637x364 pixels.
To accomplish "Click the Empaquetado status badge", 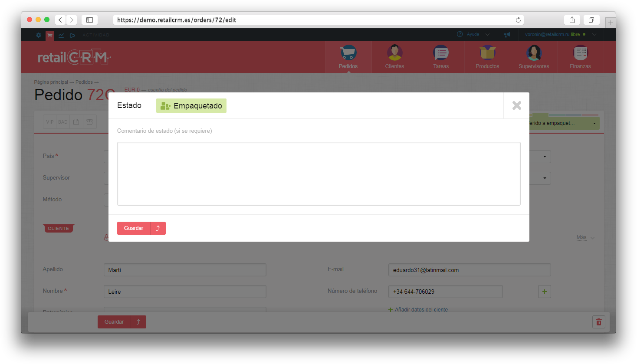I will pos(191,106).
